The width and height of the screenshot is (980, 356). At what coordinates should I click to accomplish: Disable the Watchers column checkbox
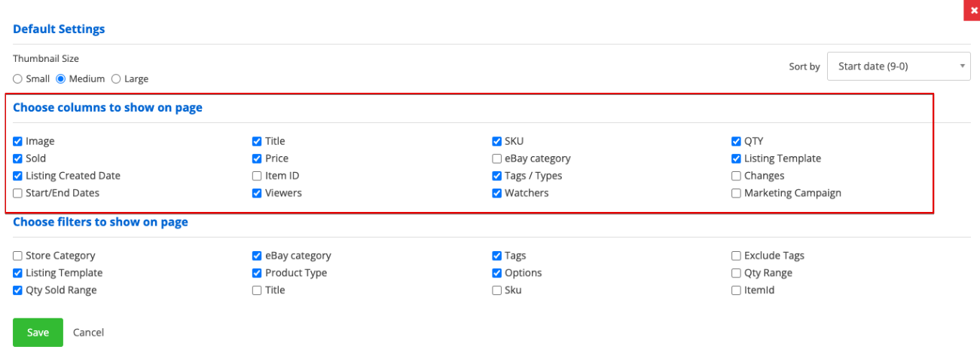coord(497,193)
